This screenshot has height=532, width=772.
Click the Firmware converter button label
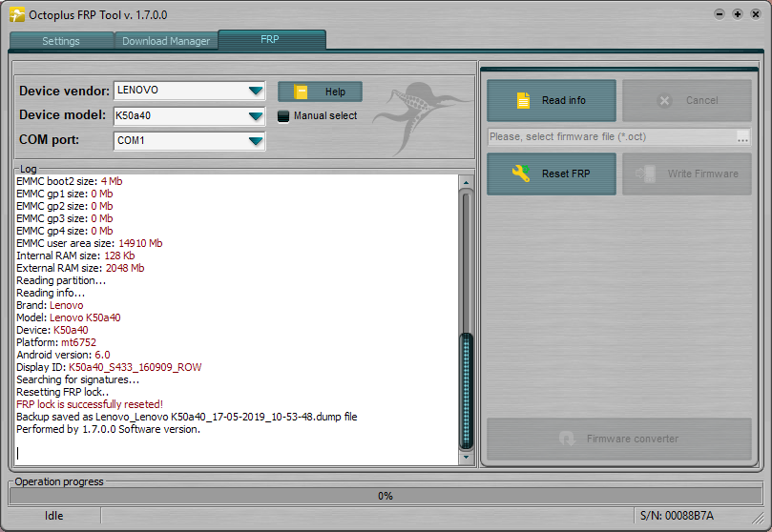(632, 439)
